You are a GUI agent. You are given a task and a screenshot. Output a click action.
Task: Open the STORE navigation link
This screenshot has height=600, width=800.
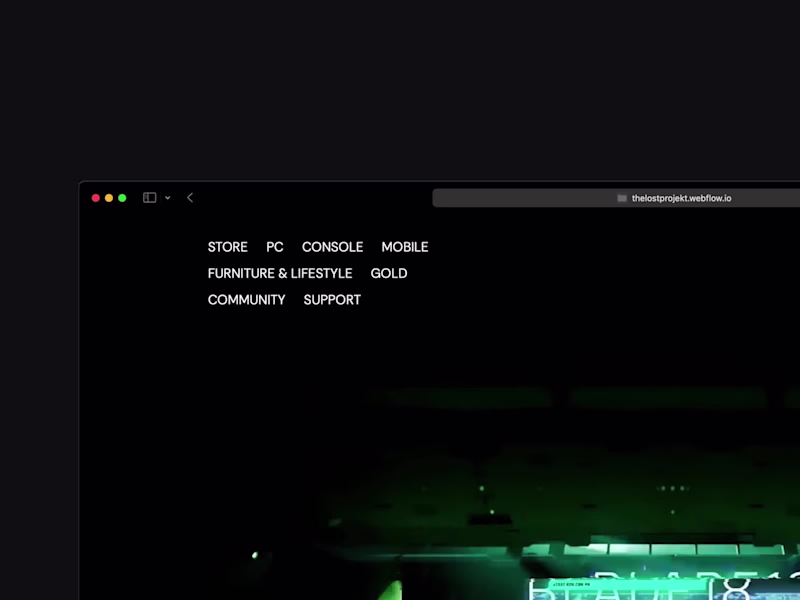point(228,247)
